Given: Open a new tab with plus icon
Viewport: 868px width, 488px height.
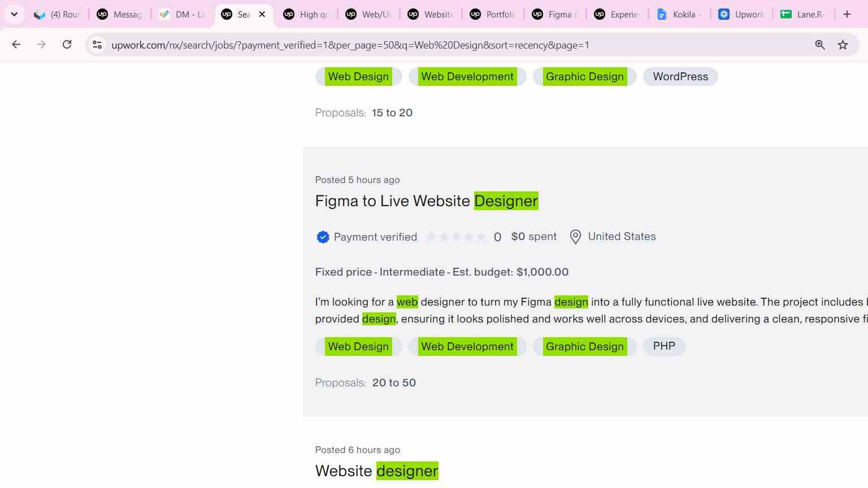Looking at the screenshot, I should click(847, 14).
